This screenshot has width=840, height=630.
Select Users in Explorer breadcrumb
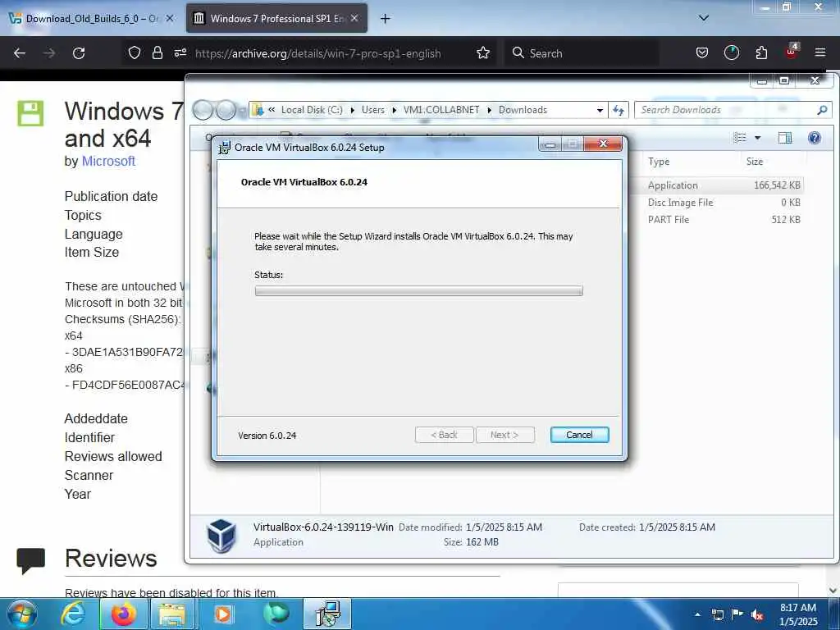[373, 110]
